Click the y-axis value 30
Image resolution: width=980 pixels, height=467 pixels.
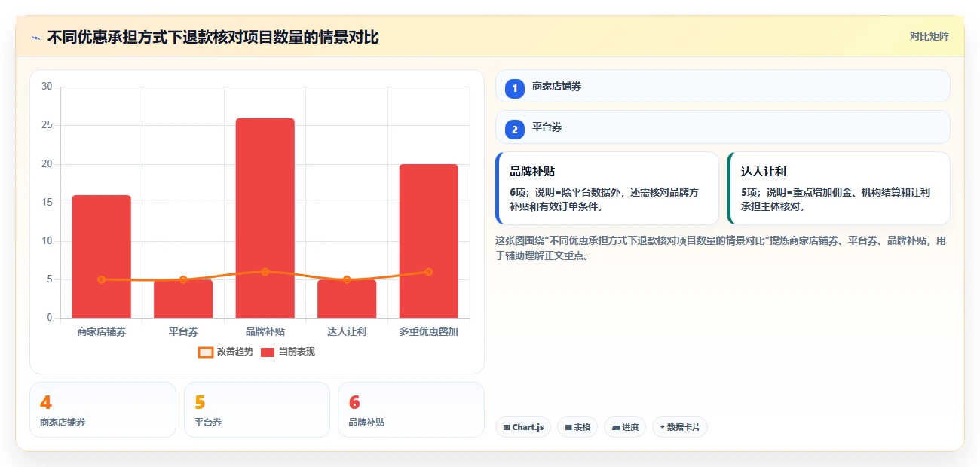pyautogui.click(x=47, y=87)
